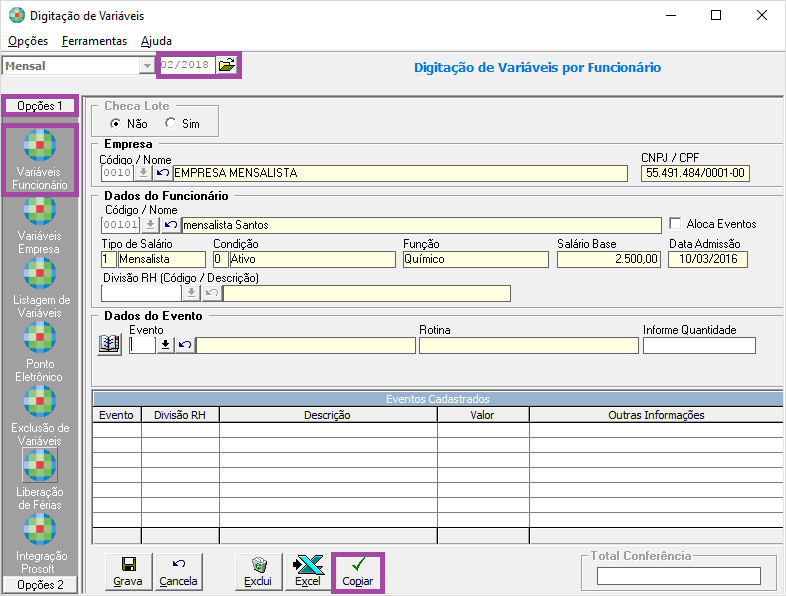This screenshot has height=596, width=786.
Task: Click Funcionário code lookup down-arrow button
Action: point(150,225)
